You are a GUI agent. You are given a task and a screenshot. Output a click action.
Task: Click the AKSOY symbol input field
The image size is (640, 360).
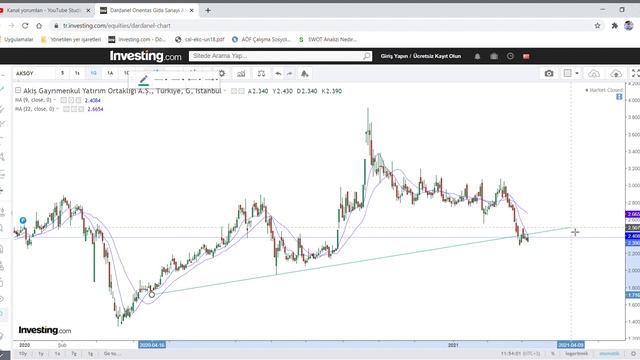34,73
